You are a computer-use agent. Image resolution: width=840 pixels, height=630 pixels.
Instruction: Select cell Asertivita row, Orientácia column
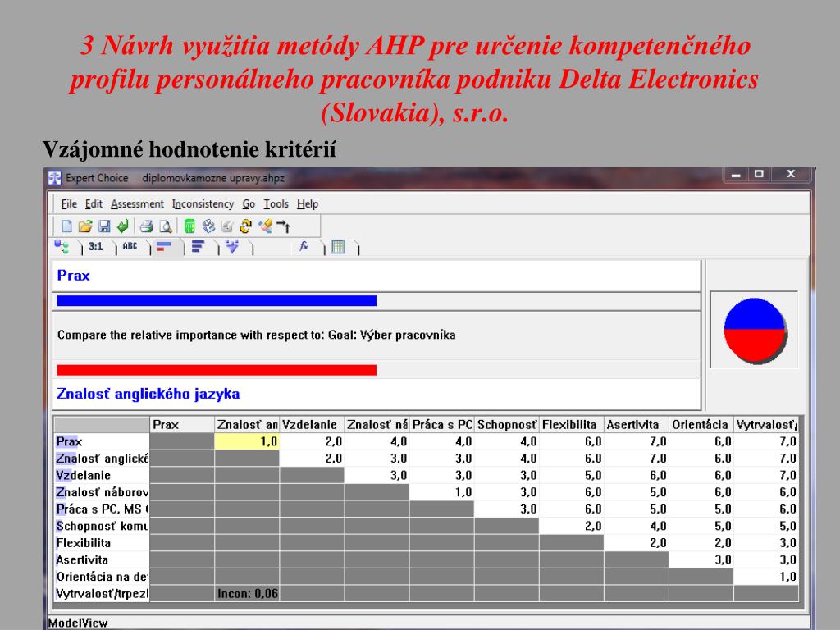click(701, 559)
